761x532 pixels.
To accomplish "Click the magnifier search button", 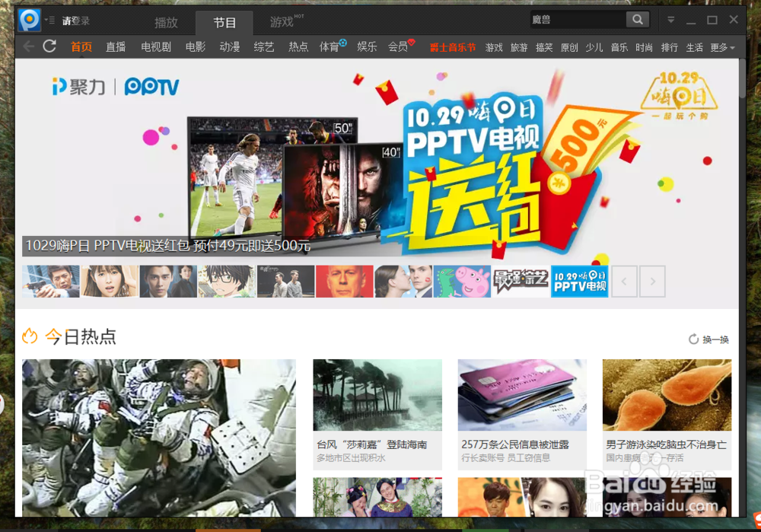I will (x=637, y=20).
